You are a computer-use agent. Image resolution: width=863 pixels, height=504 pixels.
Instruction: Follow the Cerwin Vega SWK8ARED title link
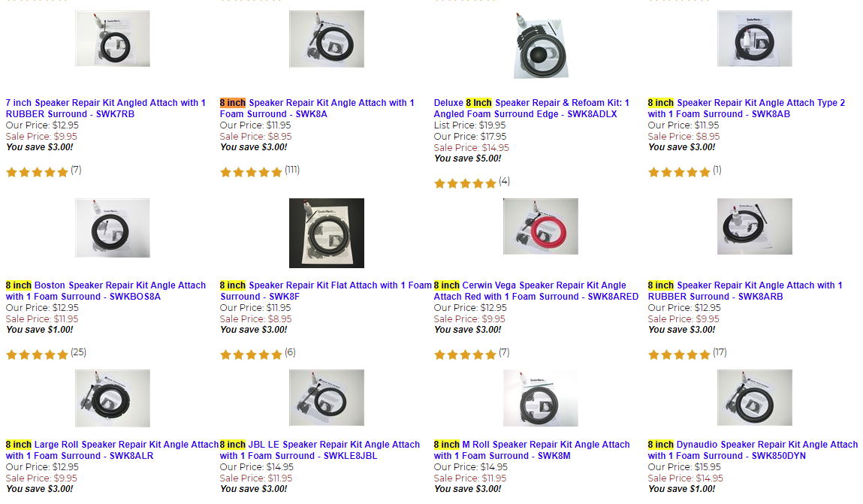pyautogui.click(x=536, y=291)
